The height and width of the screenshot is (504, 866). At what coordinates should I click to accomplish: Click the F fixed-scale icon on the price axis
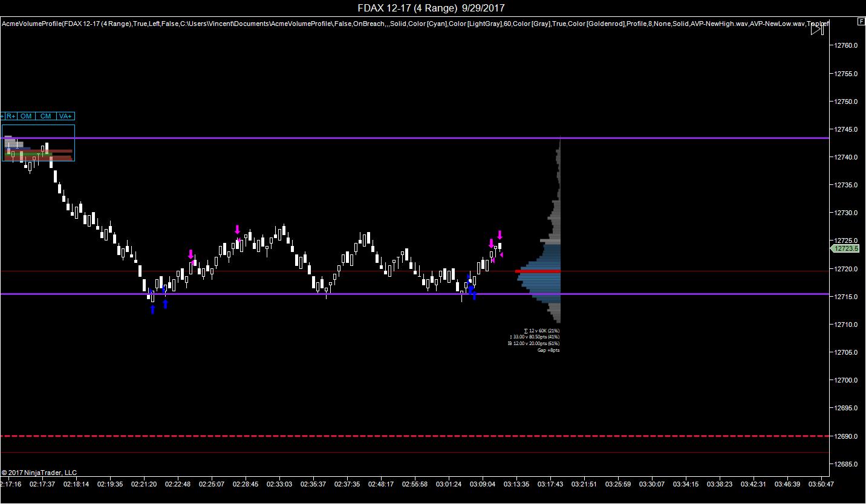click(861, 20)
